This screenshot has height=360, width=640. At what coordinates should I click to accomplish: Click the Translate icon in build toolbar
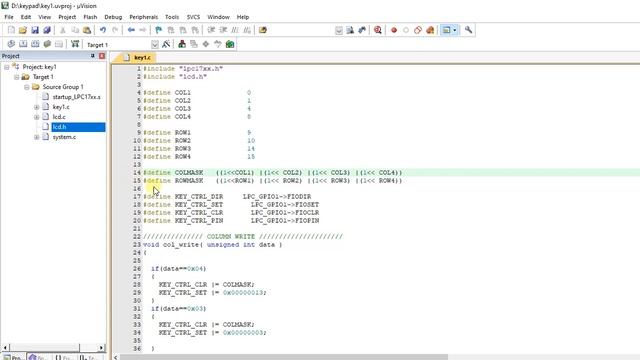point(11,44)
